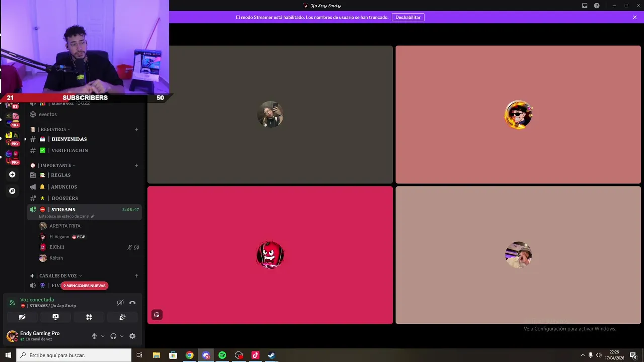This screenshot has width=644, height=362.
Task: Open the eventos server entry
Action: [x=48, y=114]
